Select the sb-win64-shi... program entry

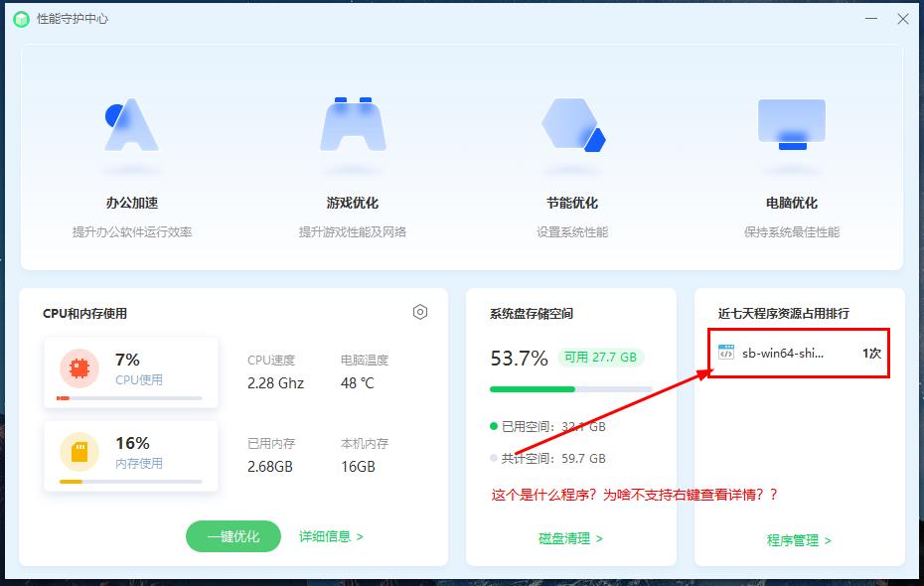pos(799,353)
